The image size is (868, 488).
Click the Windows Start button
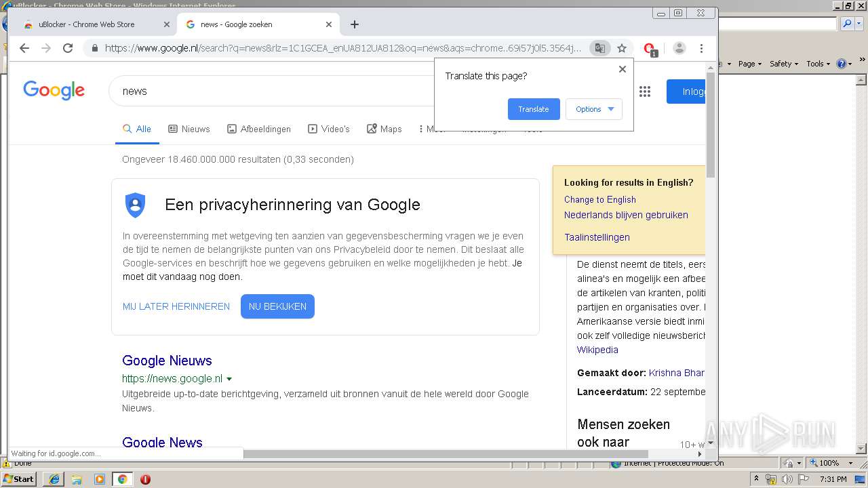click(x=19, y=479)
